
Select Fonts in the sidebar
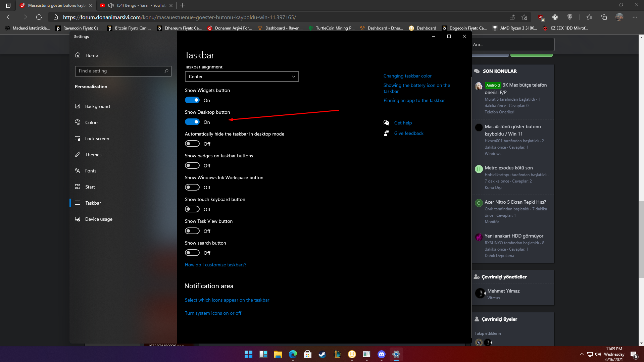(91, 171)
